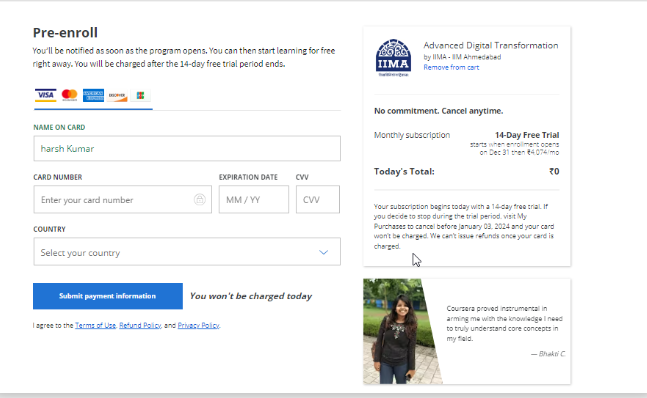The height and width of the screenshot is (398, 647).
Task: Open the Refund Policy link
Action: pyautogui.click(x=140, y=325)
